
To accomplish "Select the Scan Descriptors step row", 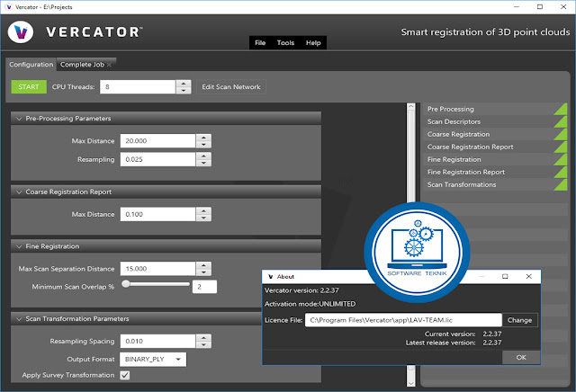I will [x=494, y=121].
